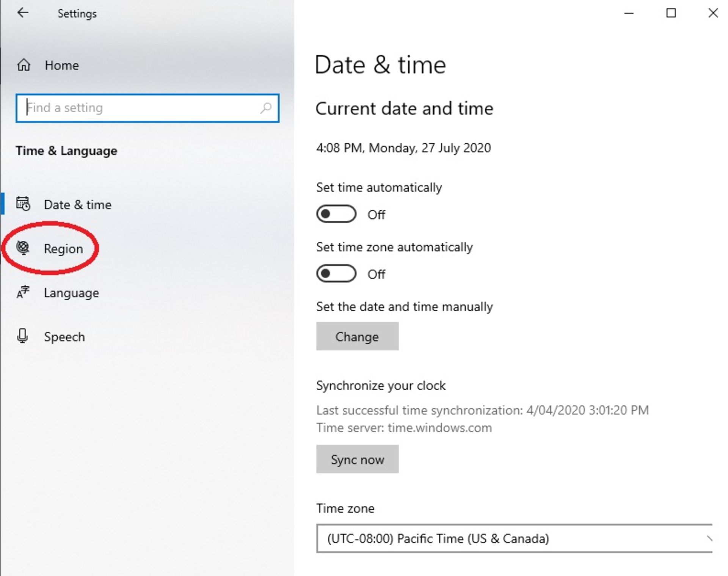Select the Speech sidebar item
The width and height of the screenshot is (728, 576).
click(64, 337)
